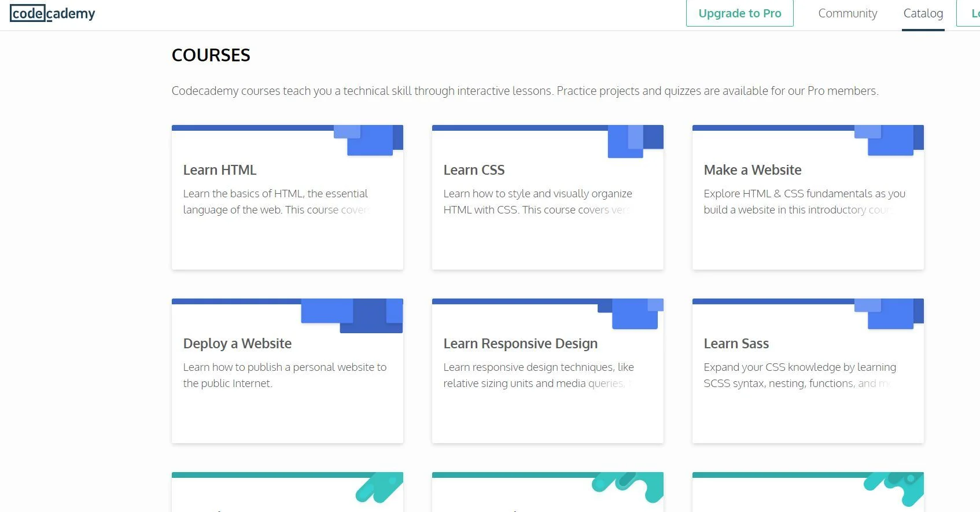Open the Community menu item
980x512 pixels.
[x=848, y=13]
